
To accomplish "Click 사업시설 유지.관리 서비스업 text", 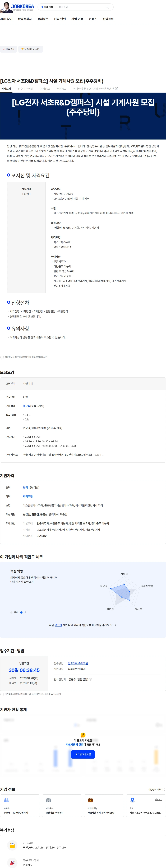I will [101, 813].
